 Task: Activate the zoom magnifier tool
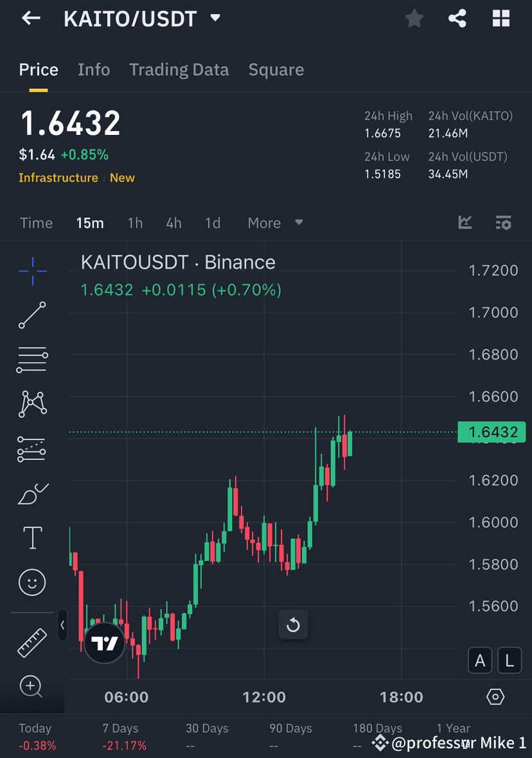(31, 686)
